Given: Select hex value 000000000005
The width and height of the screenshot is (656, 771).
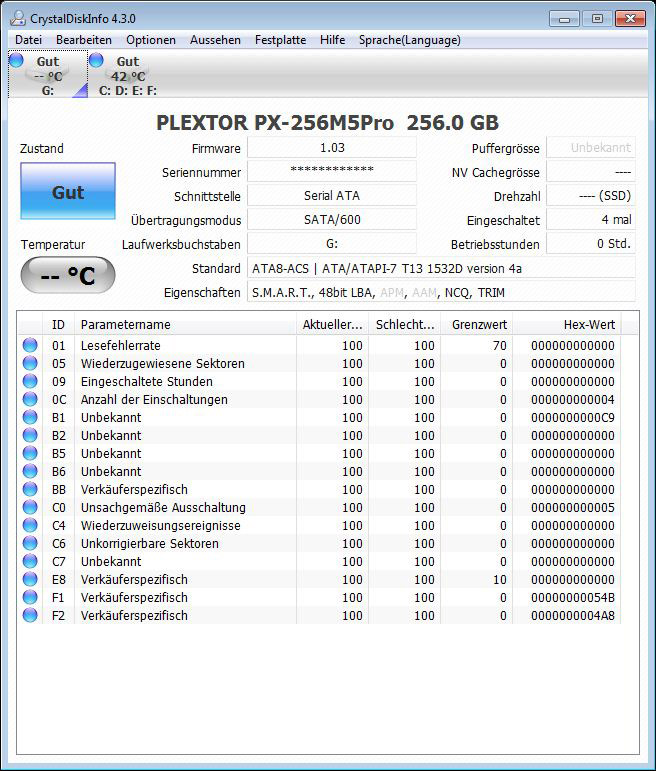Looking at the screenshot, I should [x=572, y=507].
